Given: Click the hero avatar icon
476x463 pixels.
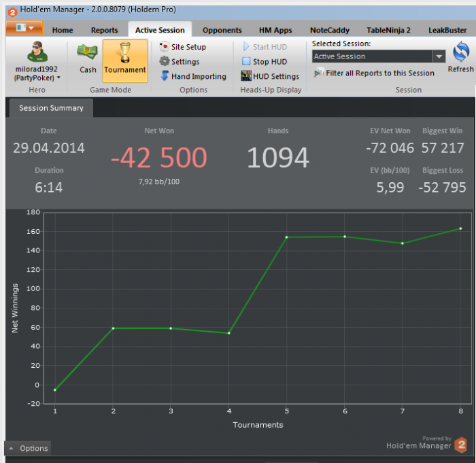Looking at the screenshot, I should click(x=37, y=51).
